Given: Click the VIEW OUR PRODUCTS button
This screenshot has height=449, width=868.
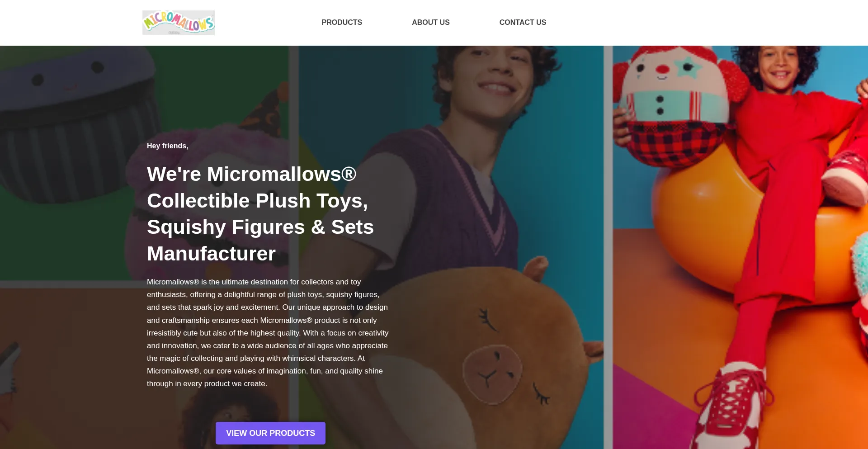Looking at the screenshot, I should tap(270, 433).
